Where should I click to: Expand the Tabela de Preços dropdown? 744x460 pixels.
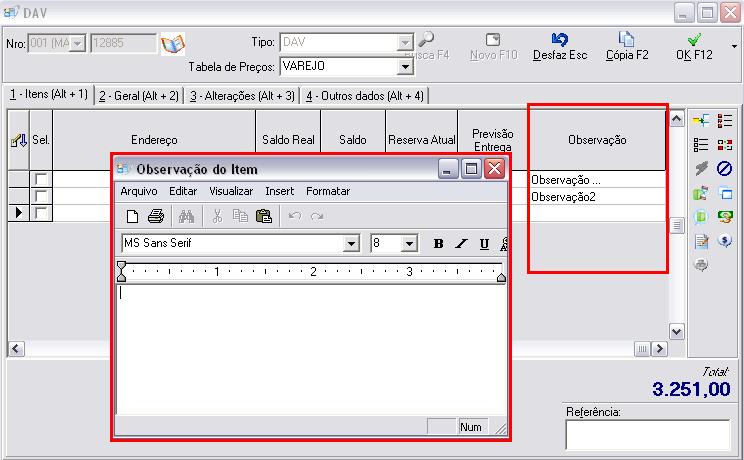click(405, 67)
